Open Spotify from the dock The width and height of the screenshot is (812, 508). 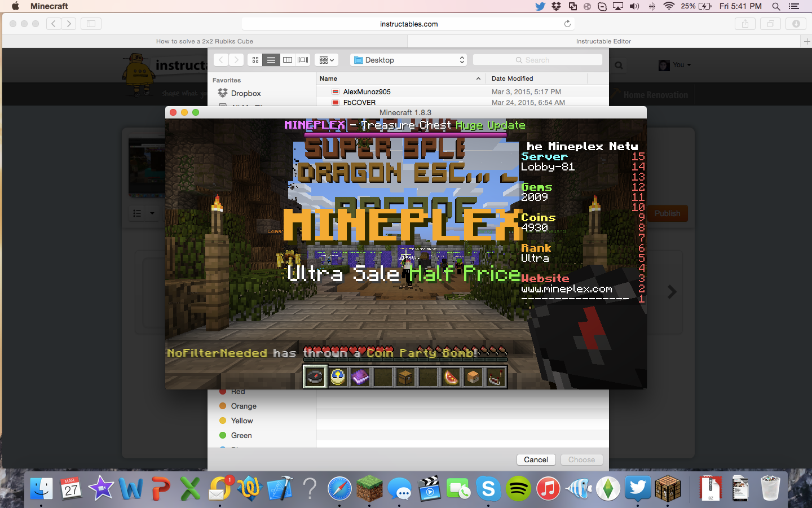518,489
